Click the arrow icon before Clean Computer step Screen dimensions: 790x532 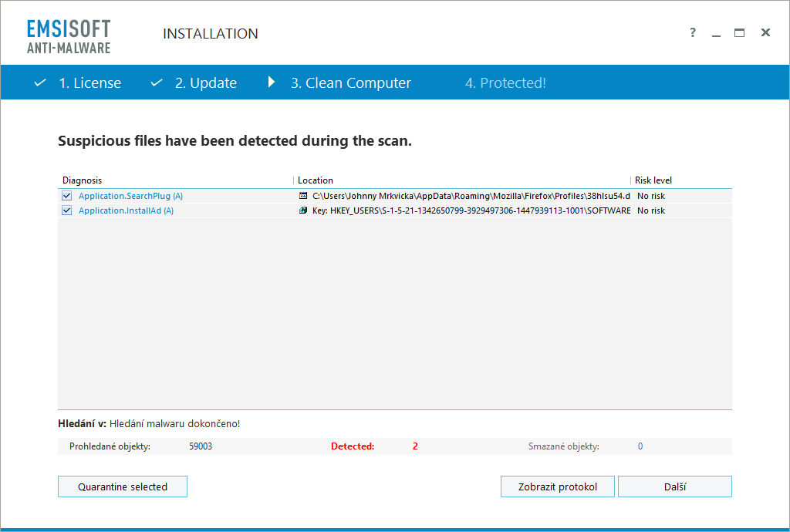(272, 82)
